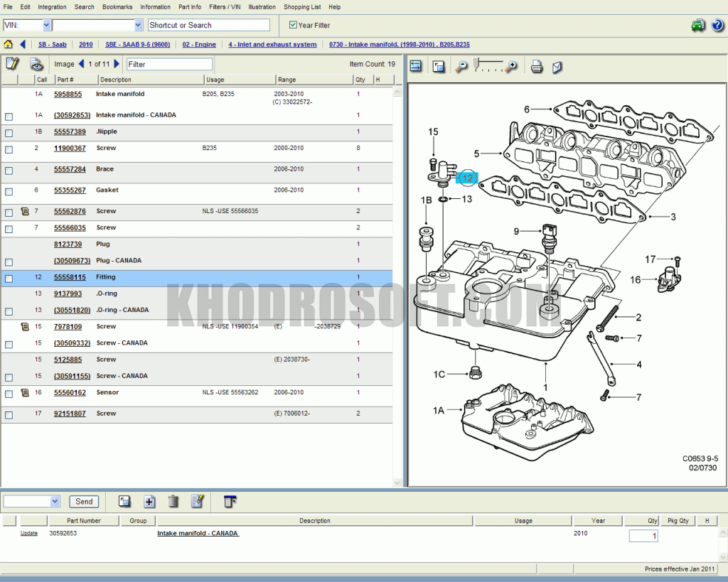
Task: Select the zoom in magnifier tool
Action: tap(511, 67)
